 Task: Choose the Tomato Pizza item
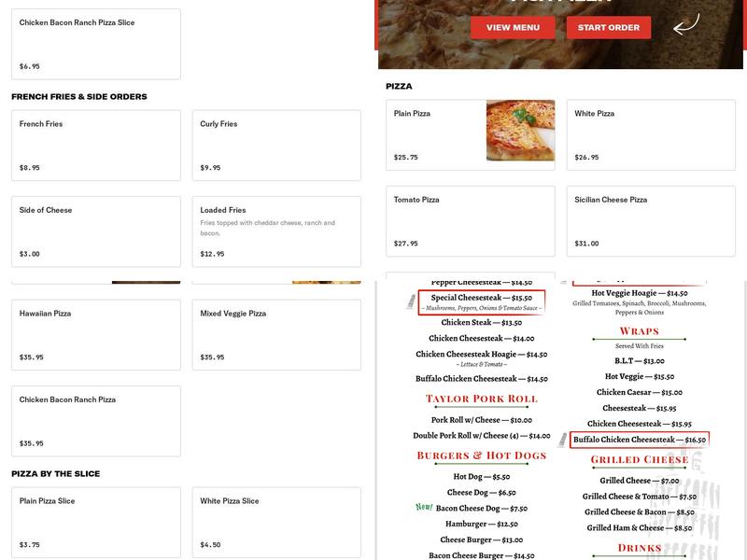pyautogui.click(x=471, y=221)
